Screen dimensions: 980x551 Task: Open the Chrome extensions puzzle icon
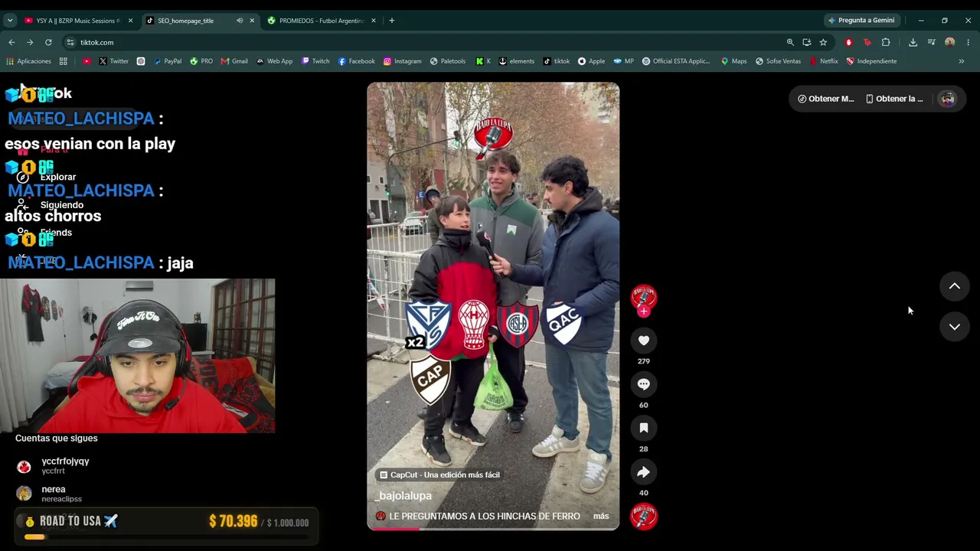click(886, 42)
